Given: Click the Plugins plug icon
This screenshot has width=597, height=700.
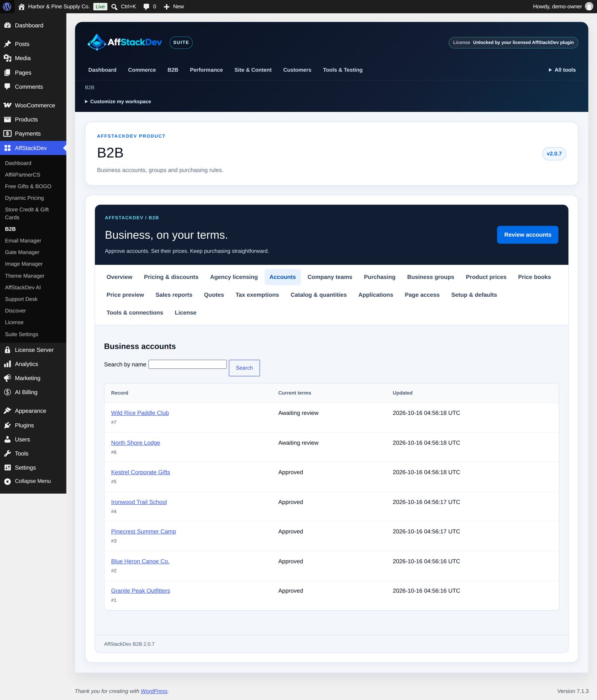Looking at the screenshot, I should click(7, 425).
